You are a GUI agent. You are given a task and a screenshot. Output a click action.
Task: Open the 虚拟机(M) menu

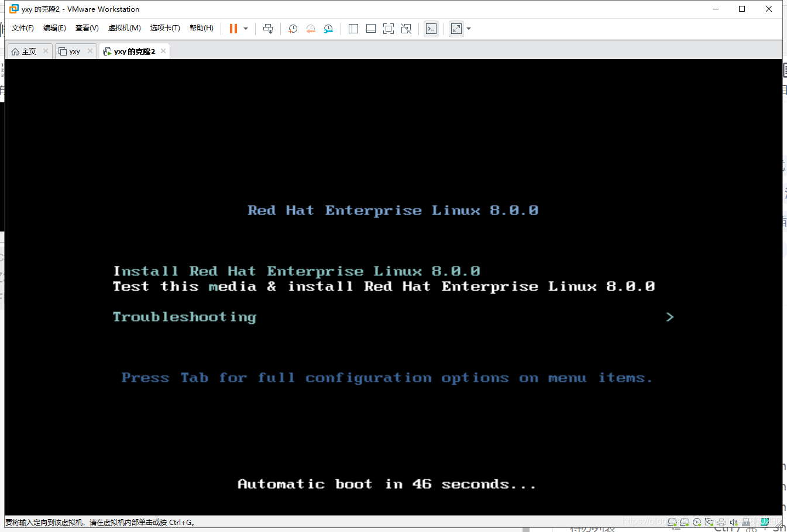click(x=124, y=28)
